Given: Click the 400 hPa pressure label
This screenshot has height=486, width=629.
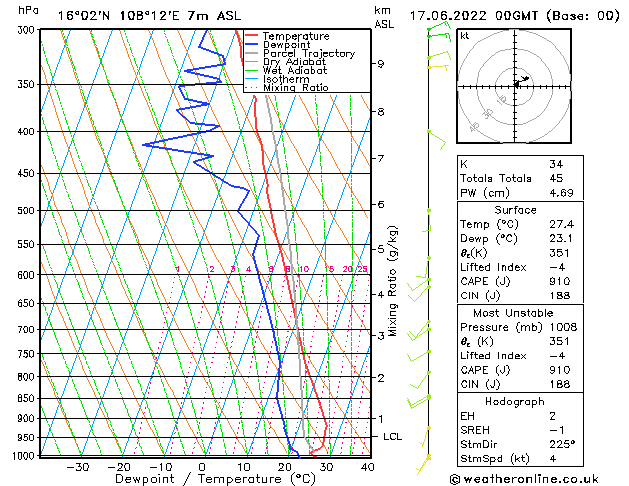Looking at the screenshot, I should click(x=28, y=132).
